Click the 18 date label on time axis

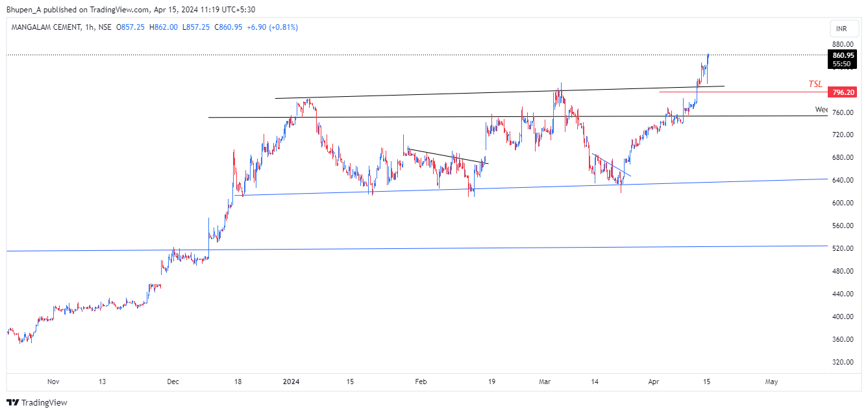(x=238, y=382)
